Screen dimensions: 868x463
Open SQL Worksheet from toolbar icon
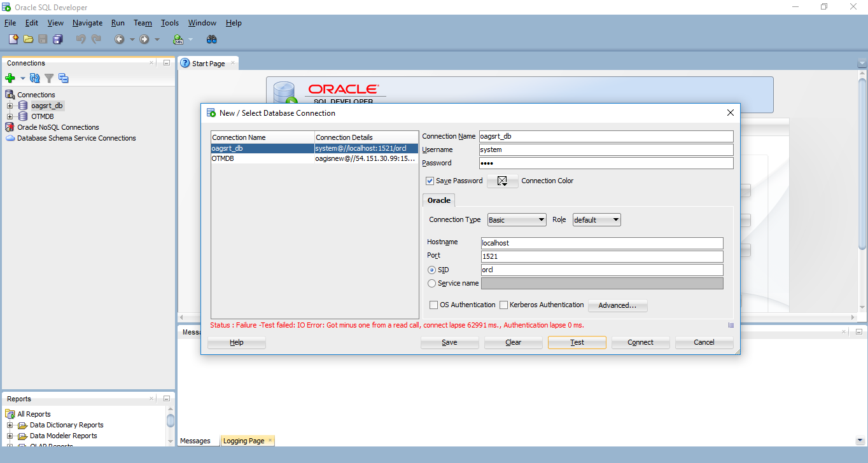click(179, 39)
